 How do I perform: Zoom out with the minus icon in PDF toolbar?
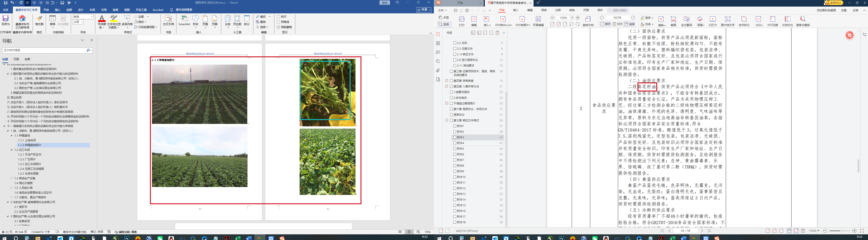coord(552,18)
